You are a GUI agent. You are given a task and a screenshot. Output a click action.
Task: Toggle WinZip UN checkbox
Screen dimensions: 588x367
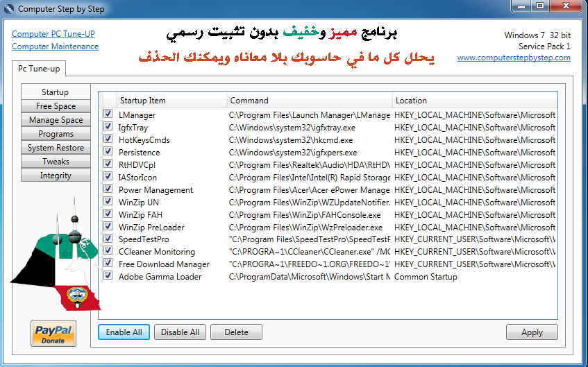108,201
